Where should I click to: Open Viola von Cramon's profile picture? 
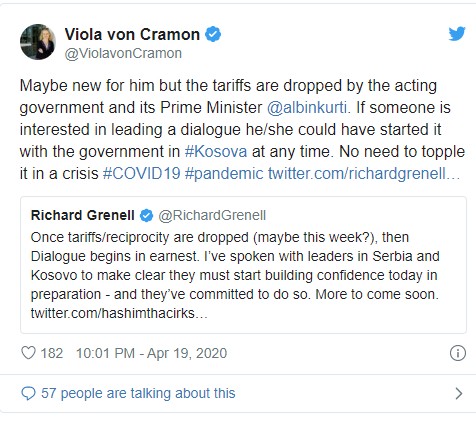pos(38,42)
